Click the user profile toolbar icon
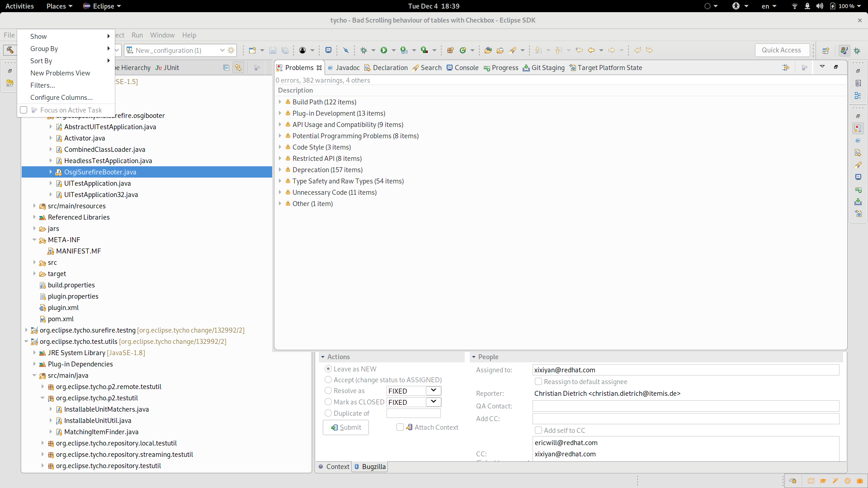This screenshot has height=488, width=868. 302,50
